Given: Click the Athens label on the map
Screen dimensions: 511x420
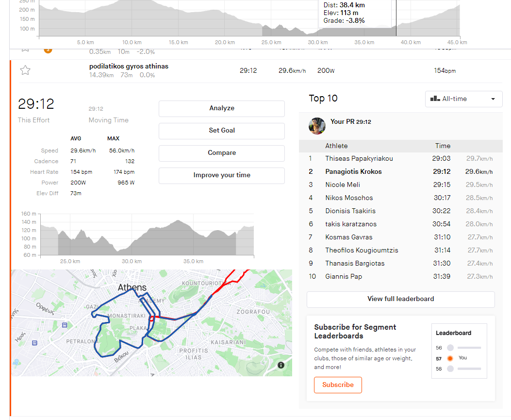Looking at the screenshot, I should coord(132,287).
